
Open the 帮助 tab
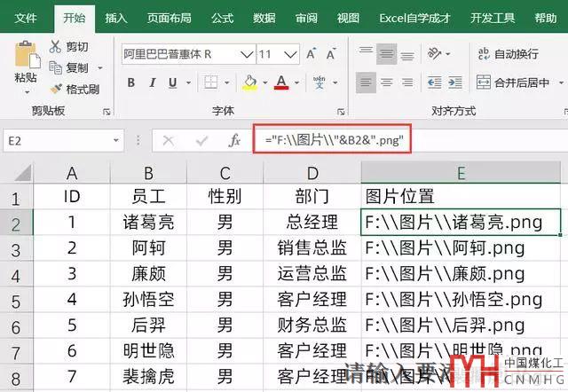pyautogui.click(x=546, y=18)
